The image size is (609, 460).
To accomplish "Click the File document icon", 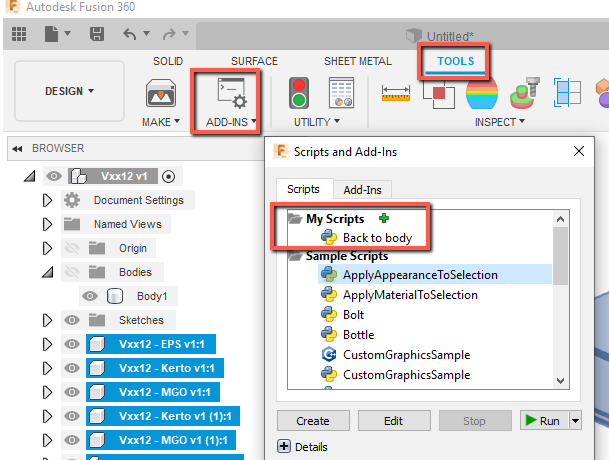I will pos(51,34).
